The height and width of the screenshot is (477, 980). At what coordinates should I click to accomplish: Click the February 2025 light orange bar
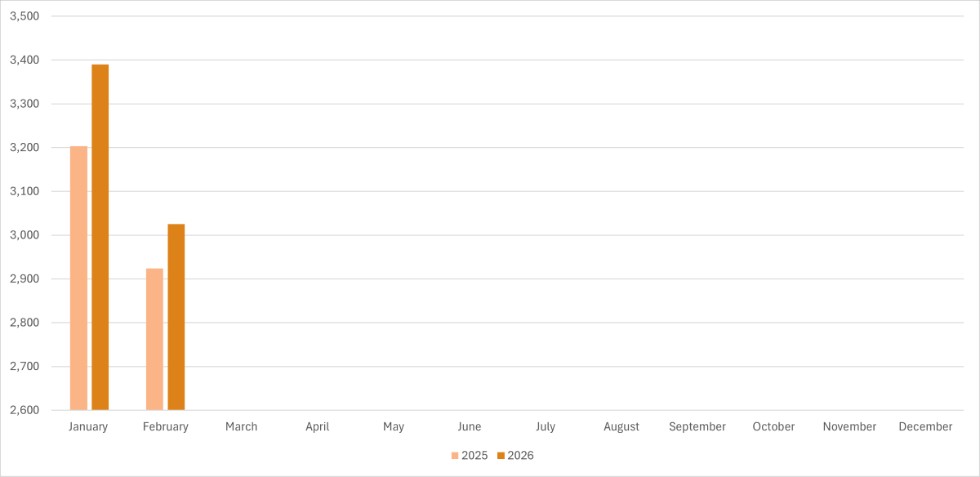coord(154,339)
